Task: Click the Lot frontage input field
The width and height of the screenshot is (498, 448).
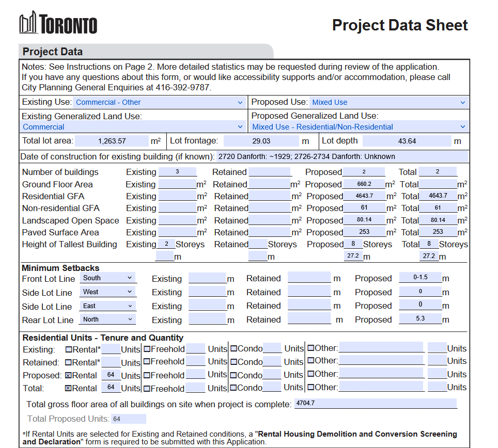Action: [x=261, y=141]
